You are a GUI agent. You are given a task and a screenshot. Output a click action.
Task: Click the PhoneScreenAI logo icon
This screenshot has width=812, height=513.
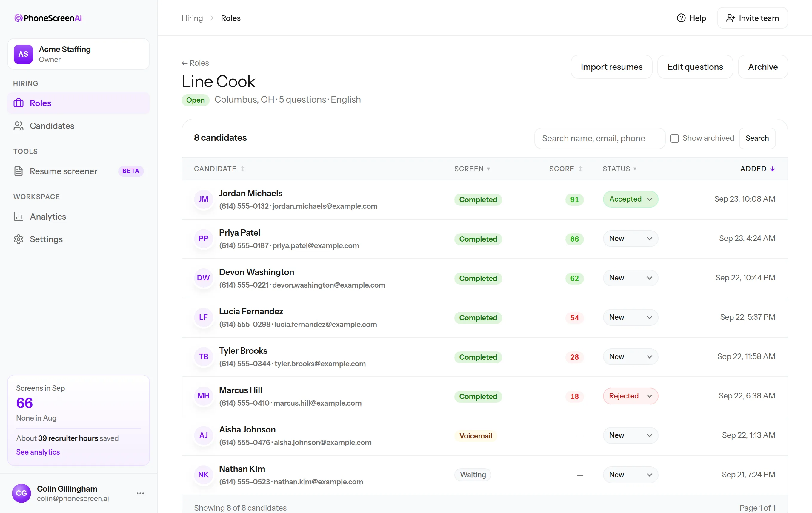click(18, 18)
